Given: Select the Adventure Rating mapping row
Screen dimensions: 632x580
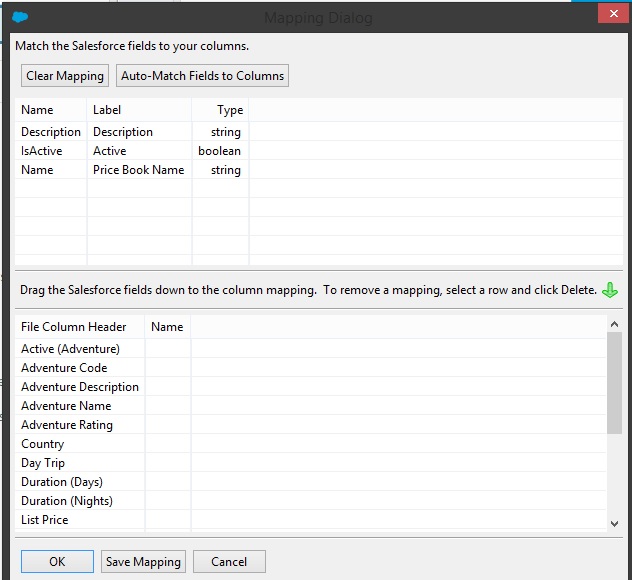Looking at the screenshot, I should (x=67, y=425).
